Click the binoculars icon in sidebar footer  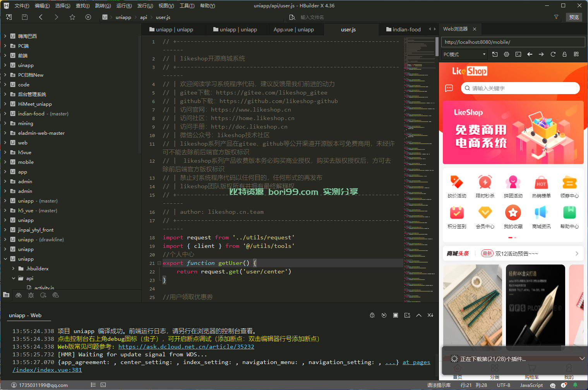[x=19, y=295]
